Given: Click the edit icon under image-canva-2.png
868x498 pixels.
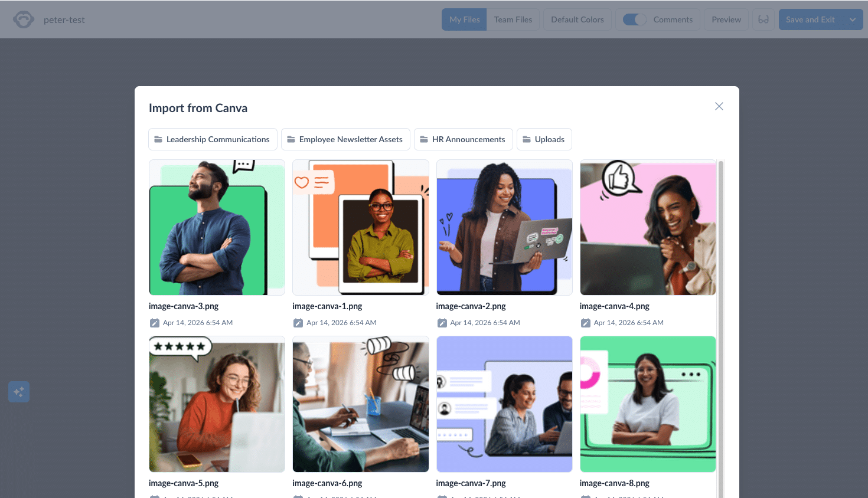Looking at the screenshot, I should 442,323.
